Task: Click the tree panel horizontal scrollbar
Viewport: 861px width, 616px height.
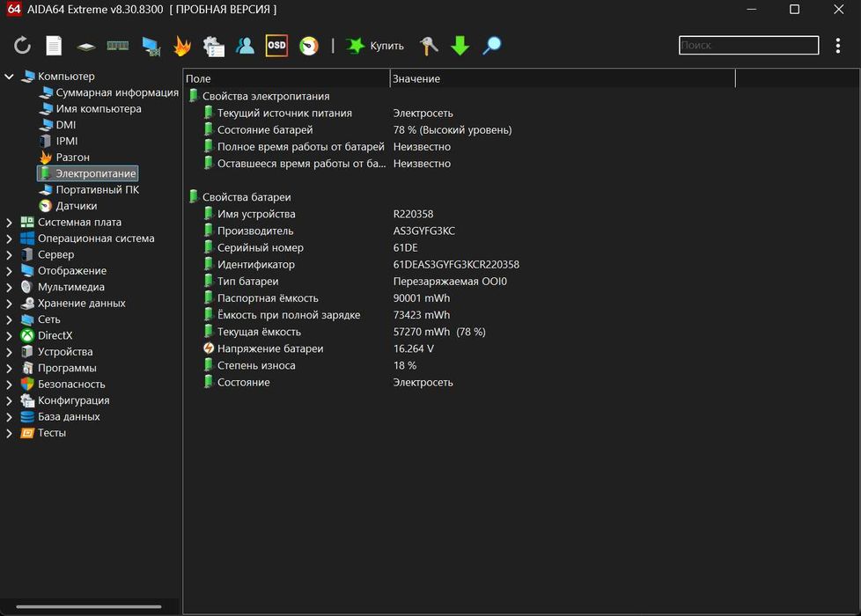Action: (x=88, y=606)
